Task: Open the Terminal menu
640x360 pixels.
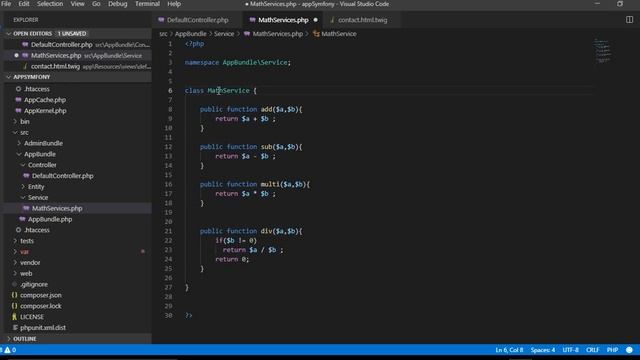Action: tap(147, 4)
